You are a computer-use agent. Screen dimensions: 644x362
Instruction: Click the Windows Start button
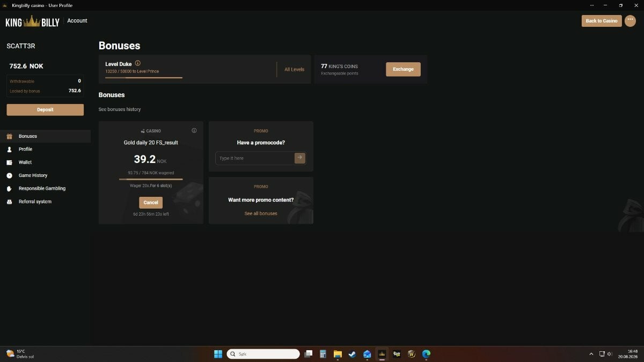pyautogui.click(x=218, y=354)
